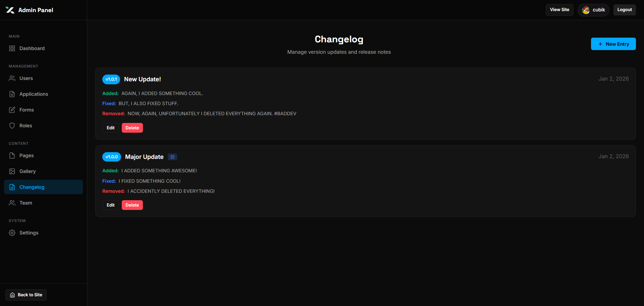Open the Gallery section
644x306 pixels.
(x=44, y=171)
